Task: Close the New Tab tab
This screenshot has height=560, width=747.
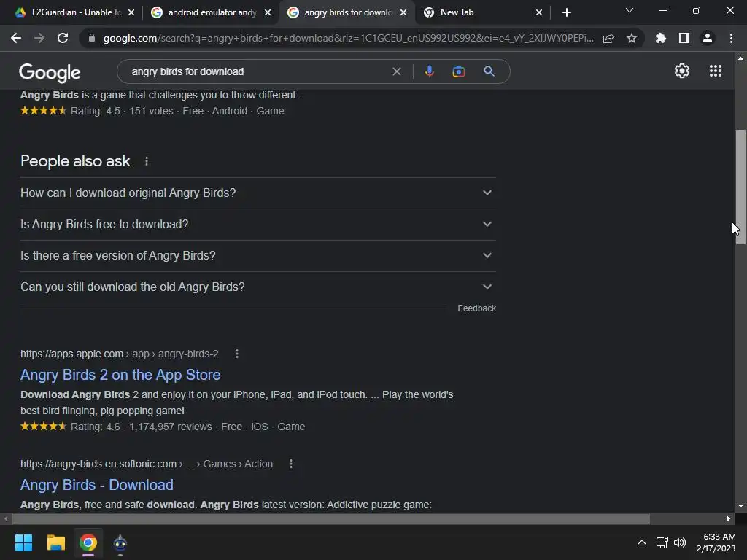Action: [539, 12]
